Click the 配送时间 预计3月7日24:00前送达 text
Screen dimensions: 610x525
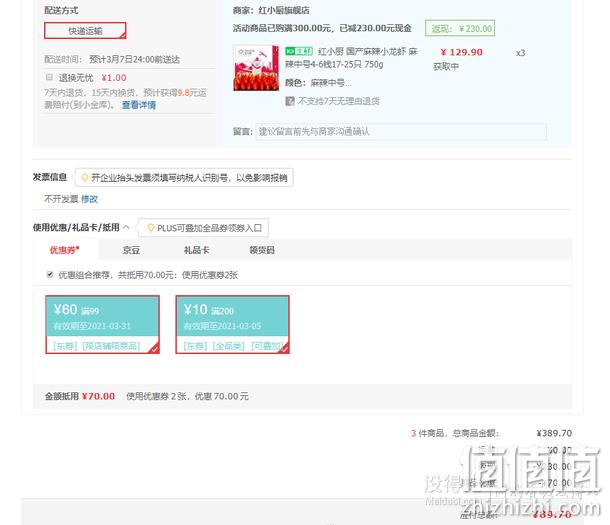pyautogui.click(x=112, y=60)
